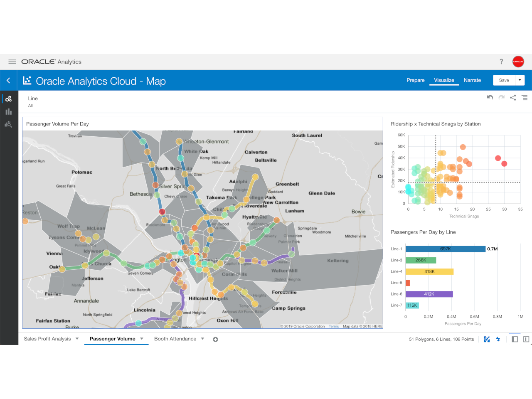Open the Data Elements sidebar panel

[8, 99]
